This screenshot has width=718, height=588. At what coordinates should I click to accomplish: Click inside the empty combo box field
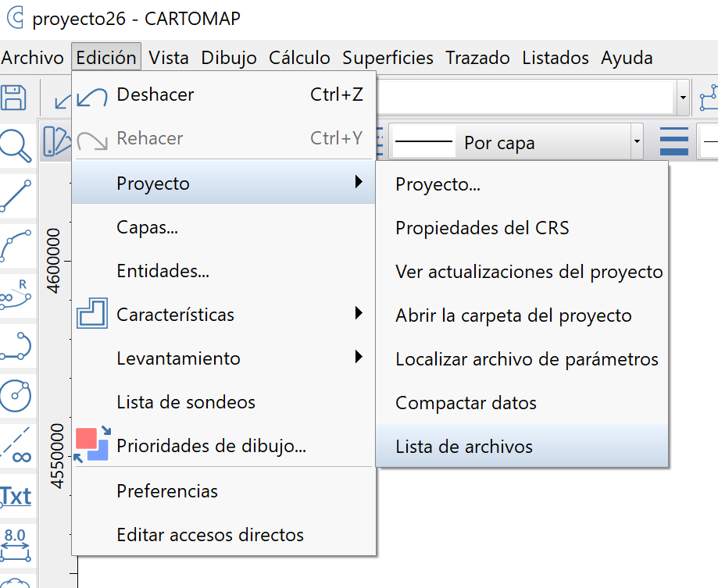[508, 96]
